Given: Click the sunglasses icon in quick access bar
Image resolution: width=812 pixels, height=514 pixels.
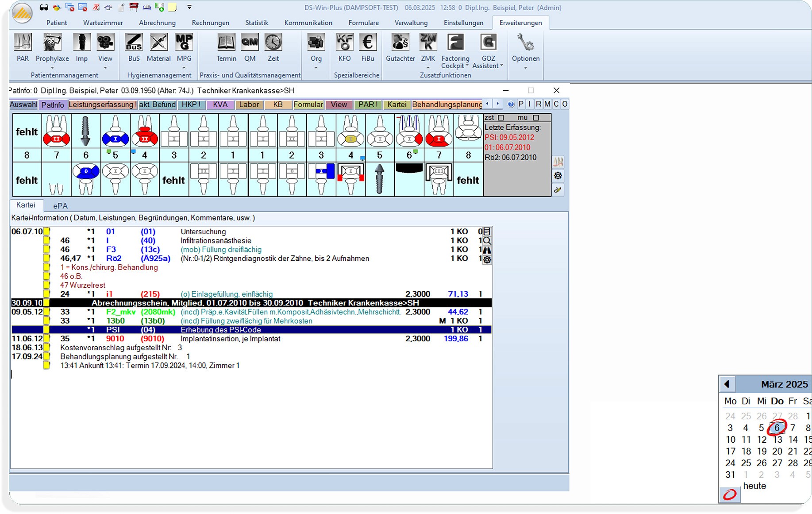Looking at the screenshot, I should click(x=44, y=7).
